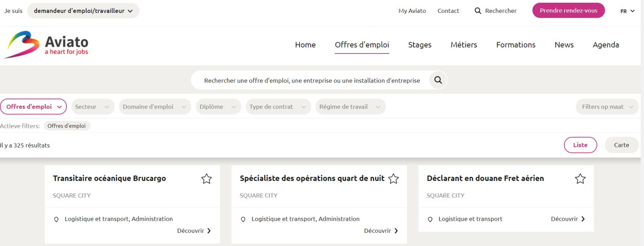
Task: Click 'Logistique et transport, Administration' on Brucargo card
Action: pyautogui.click(x=119, y=219)
